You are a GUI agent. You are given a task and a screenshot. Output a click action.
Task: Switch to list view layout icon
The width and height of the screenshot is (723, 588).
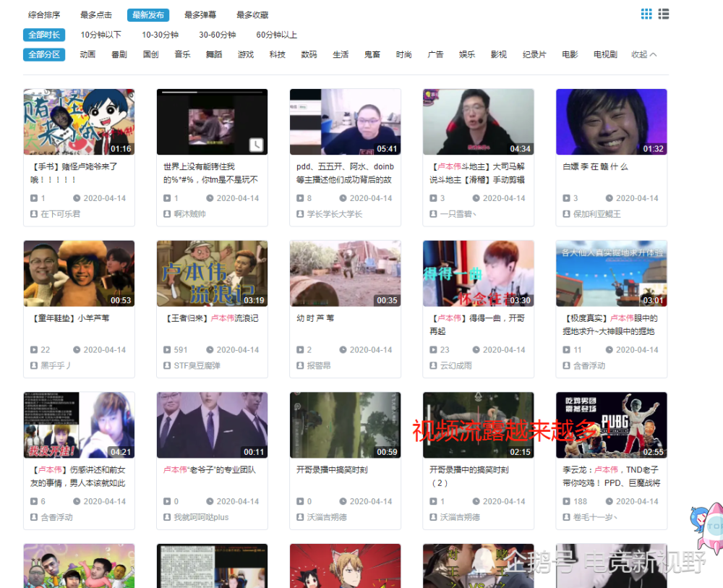pyautogui.click(x=664, y=14)
